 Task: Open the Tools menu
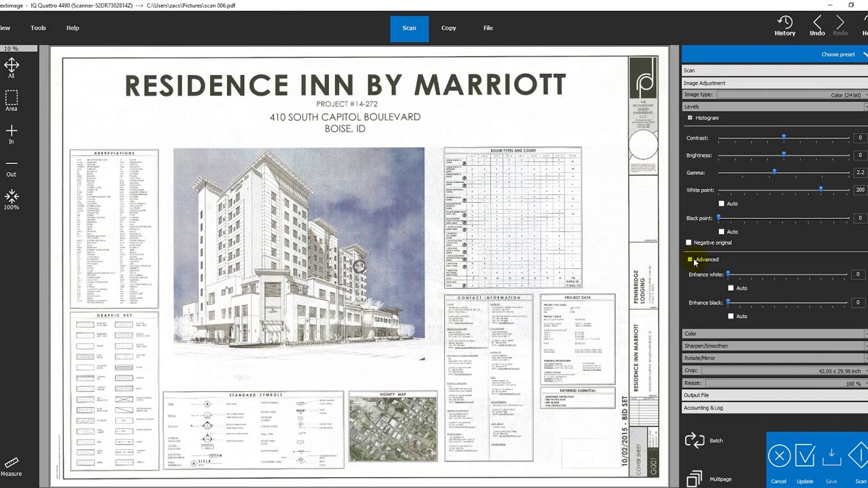[x=38, y=28]
